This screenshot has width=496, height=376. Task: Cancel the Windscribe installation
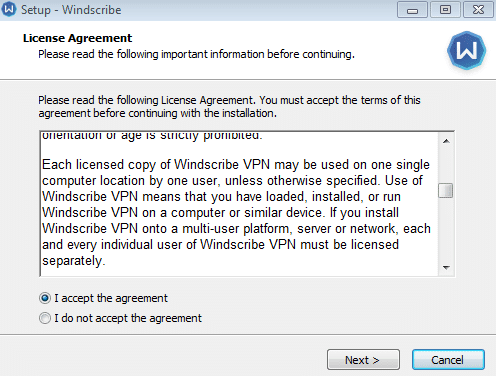[448, 360]
